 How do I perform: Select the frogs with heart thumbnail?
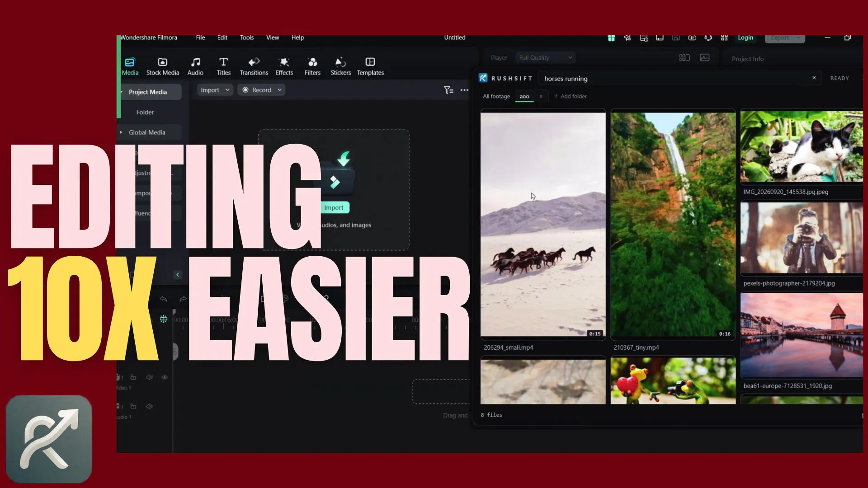(x=673, y=380)
